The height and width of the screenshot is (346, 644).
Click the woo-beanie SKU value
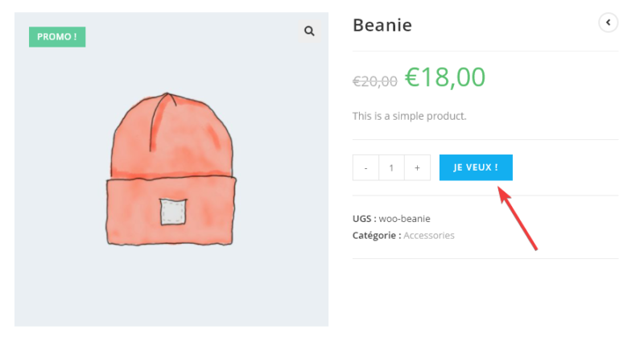click(404, 218)
